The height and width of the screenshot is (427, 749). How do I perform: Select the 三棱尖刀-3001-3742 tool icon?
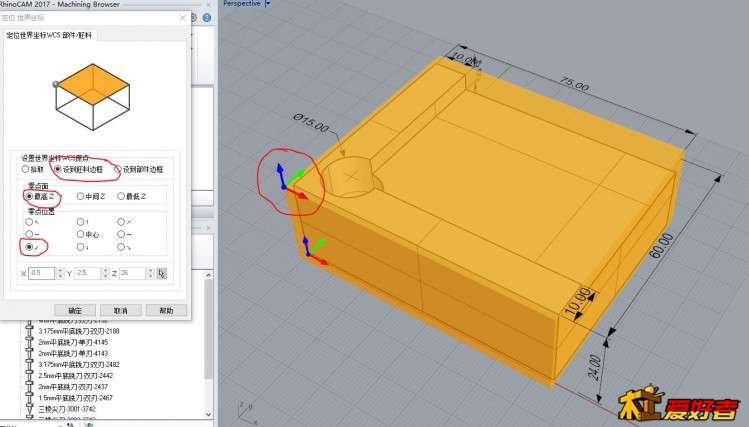point(30,409)
